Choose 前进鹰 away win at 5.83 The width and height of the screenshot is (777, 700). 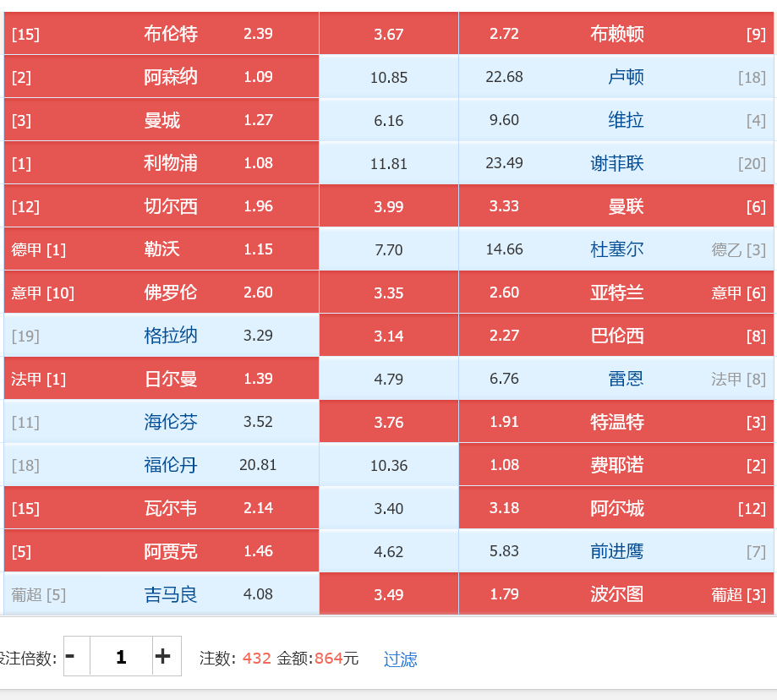point(616,550)
